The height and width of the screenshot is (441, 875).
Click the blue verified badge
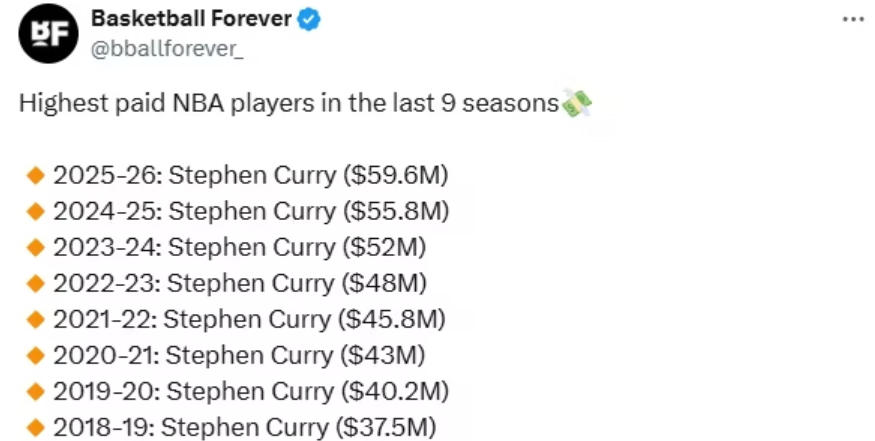pyautogui.click(x=310, y=20)
